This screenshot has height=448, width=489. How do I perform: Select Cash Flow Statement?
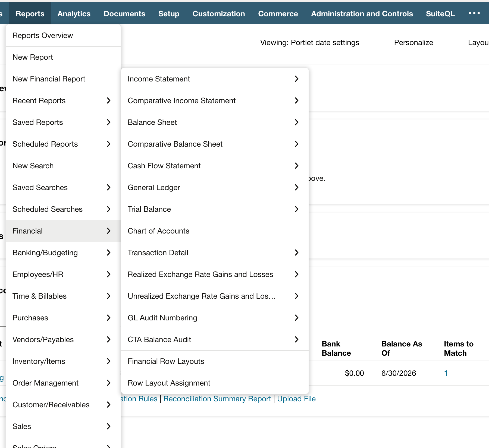(215, 166)
